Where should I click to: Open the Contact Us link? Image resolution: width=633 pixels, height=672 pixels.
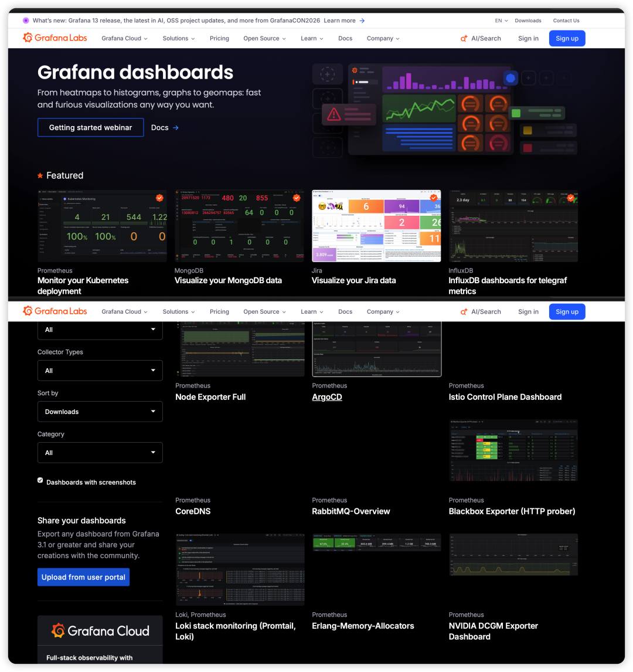point(566,21)
